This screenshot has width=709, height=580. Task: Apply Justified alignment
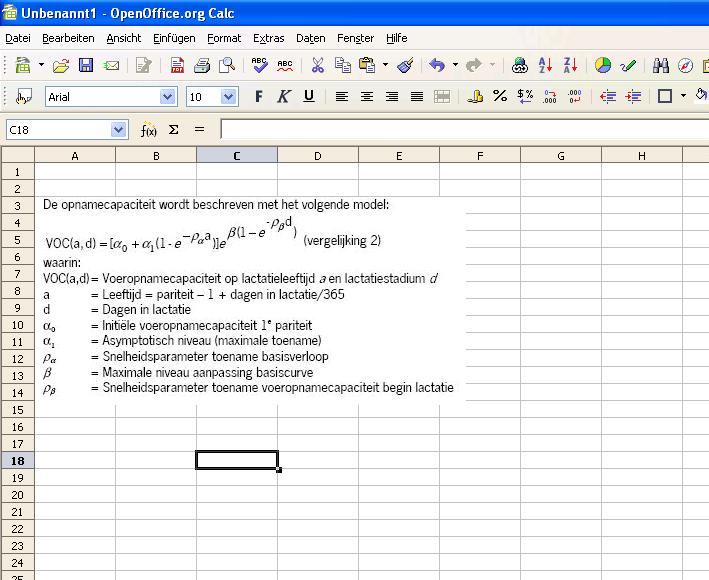click(416, 96)
